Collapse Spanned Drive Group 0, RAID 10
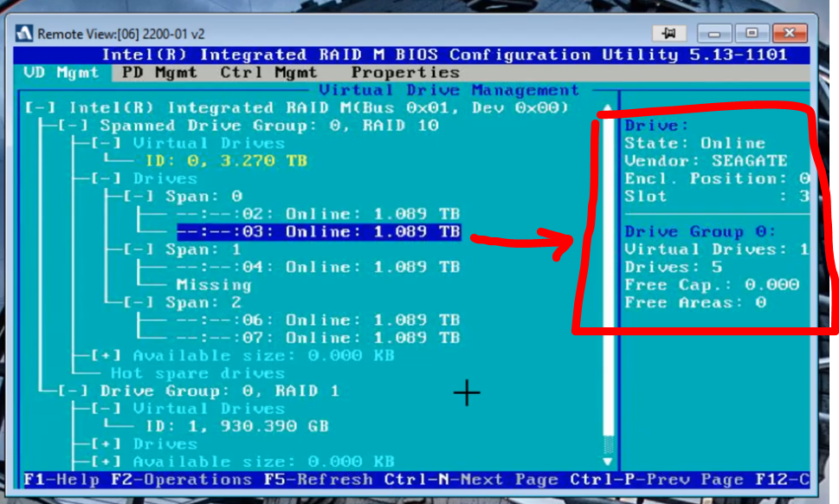 click(74, 126)
